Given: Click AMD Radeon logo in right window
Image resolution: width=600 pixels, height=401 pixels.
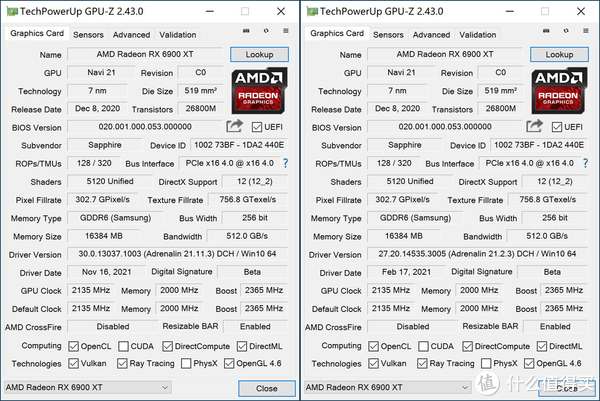Looking at the screenshot, I should click(559, 91).
